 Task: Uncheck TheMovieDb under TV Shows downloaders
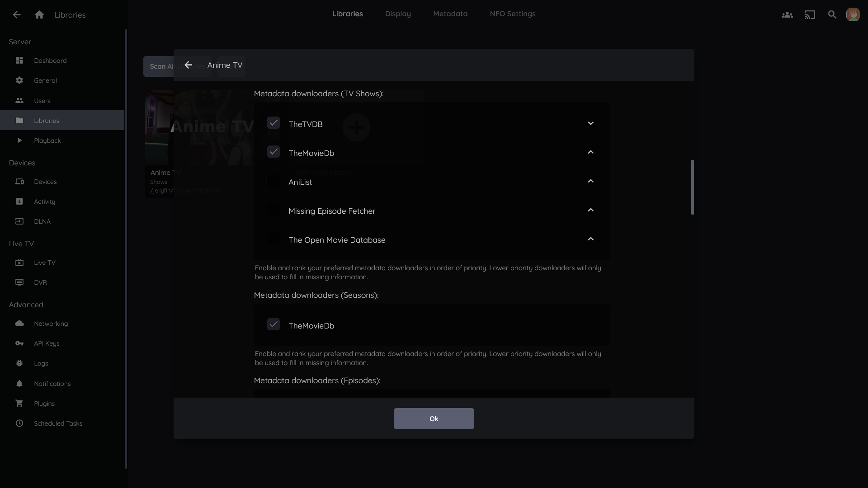pos(274,152)
